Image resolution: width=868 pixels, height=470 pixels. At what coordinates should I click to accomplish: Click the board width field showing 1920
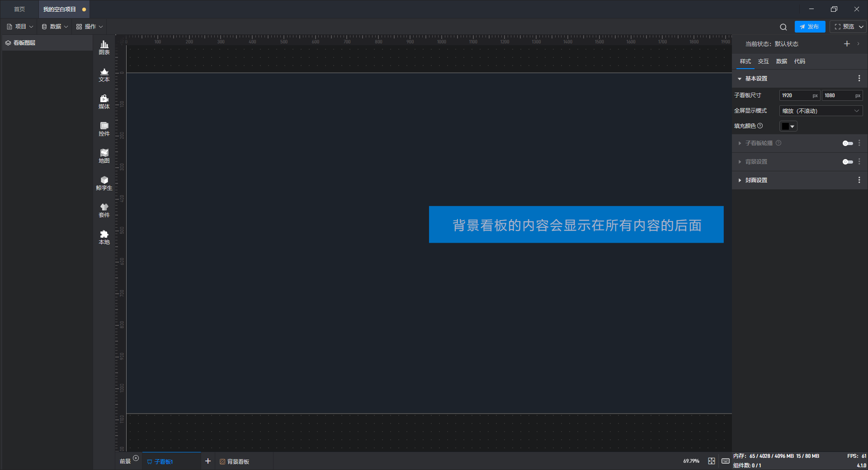(x=799, y=95)
